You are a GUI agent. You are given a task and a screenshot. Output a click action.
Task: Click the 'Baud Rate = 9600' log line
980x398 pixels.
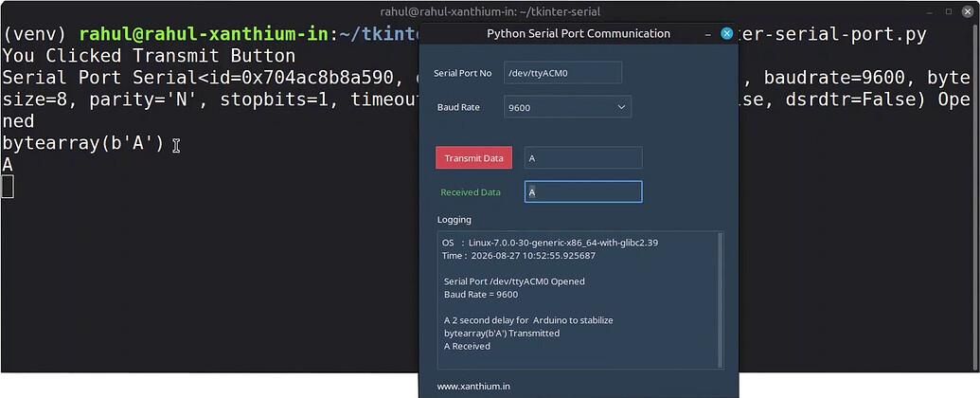point(481,294)
